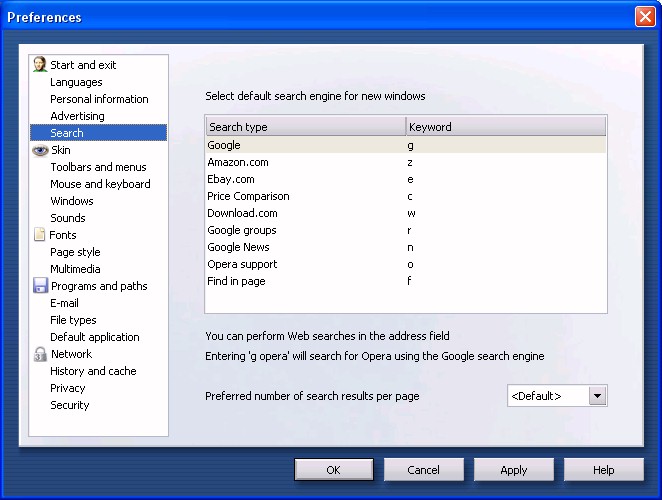
Task: Select Network category
Action: tap(71, 354)
